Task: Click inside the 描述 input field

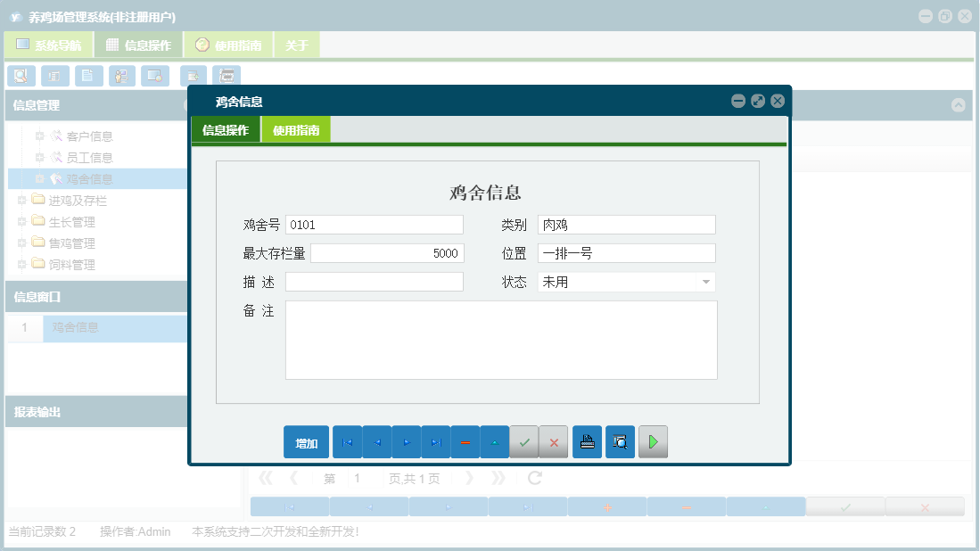Action: (375, 281)
